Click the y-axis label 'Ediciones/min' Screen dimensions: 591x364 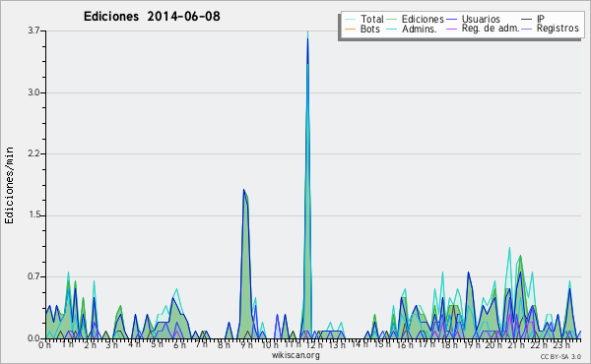click(x=9, y=185)
